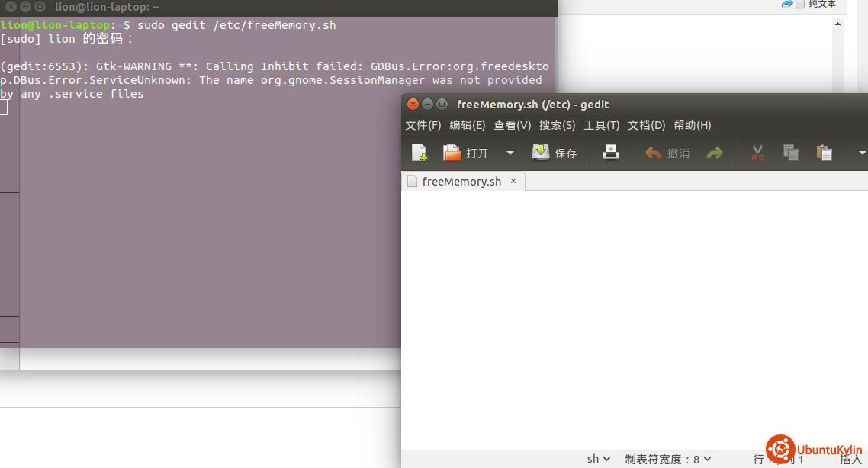Expand the toolbar overflow arrow
Viewport: 868px width, 468px height.
click(862, 153)
